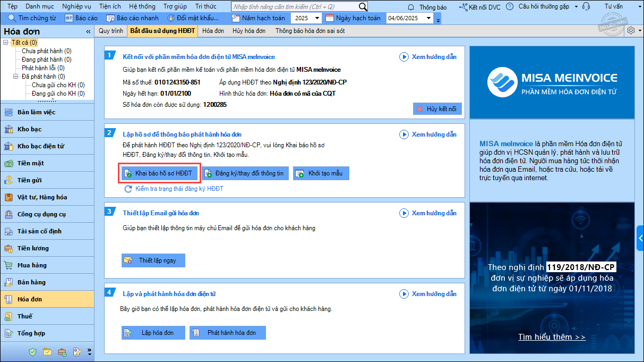Collapse the Tất cả tree node
The image size is (644, 362).
coord(6,43)
